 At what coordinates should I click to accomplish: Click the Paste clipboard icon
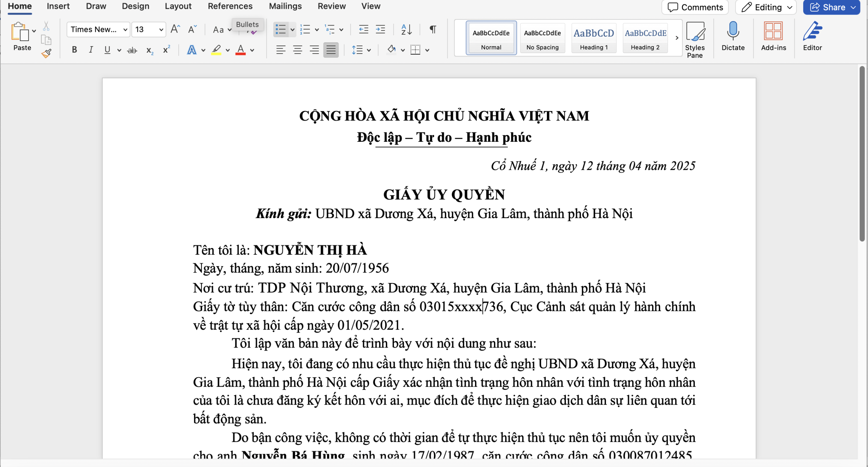click(x=20, y=32)
